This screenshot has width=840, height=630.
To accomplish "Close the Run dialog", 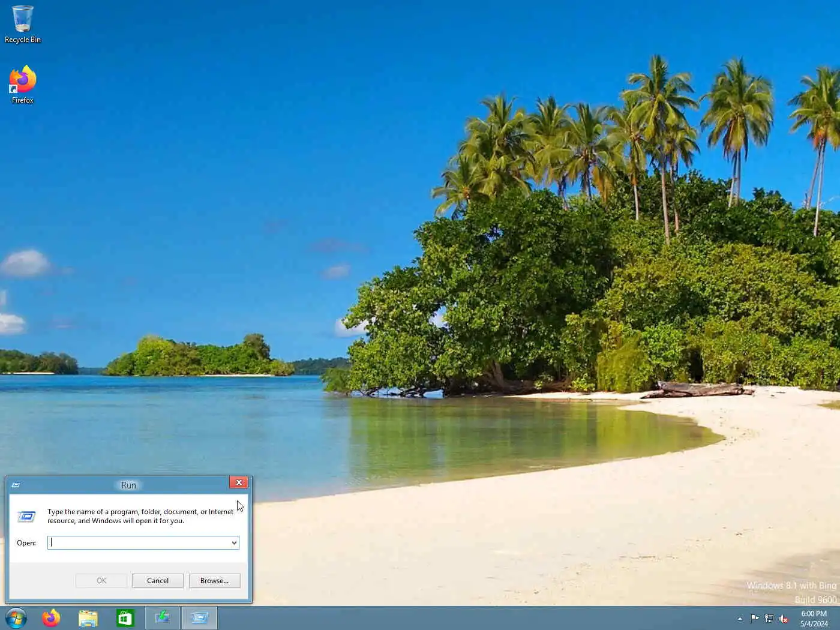I will point(239,482).
